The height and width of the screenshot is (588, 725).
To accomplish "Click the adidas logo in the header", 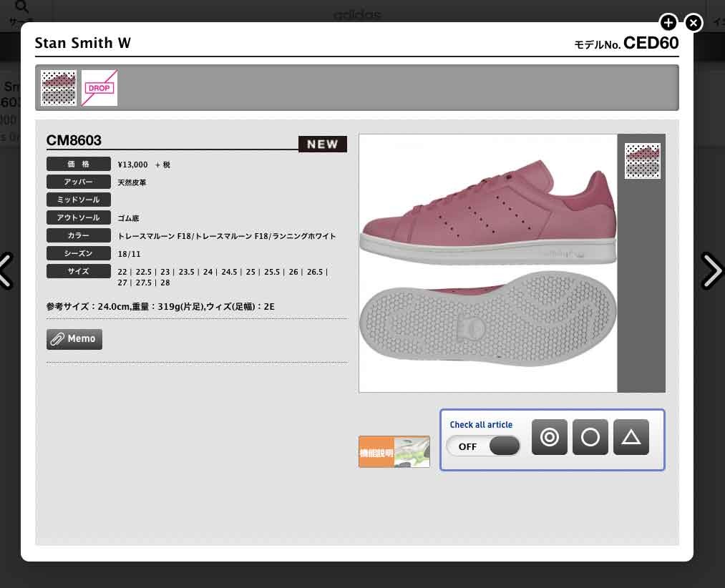I will pyautogui.click(x=357, y=15).
